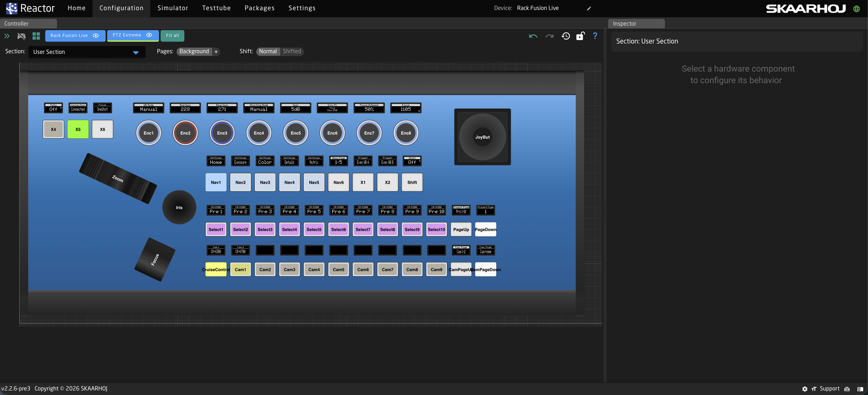This screenshot has height=395, width=868.
Task: Open help via the question mark icon
Action: click(x=595, y=36)
